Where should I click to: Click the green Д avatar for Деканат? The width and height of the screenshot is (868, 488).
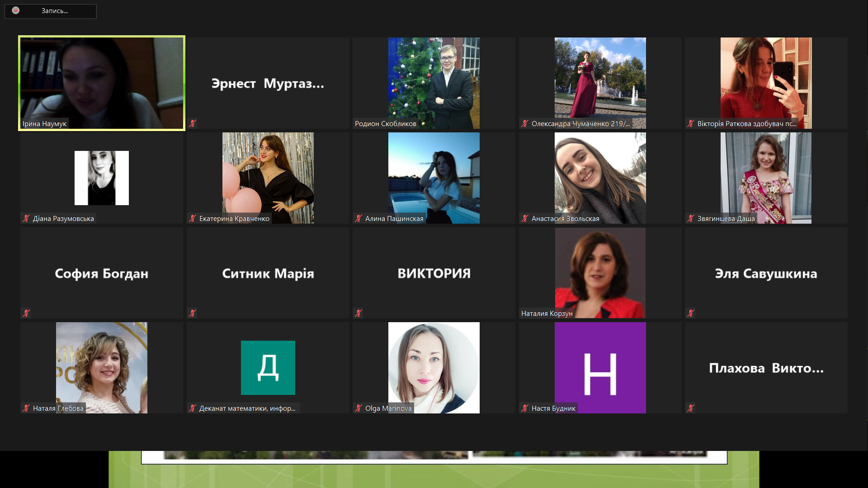(268, 367)
